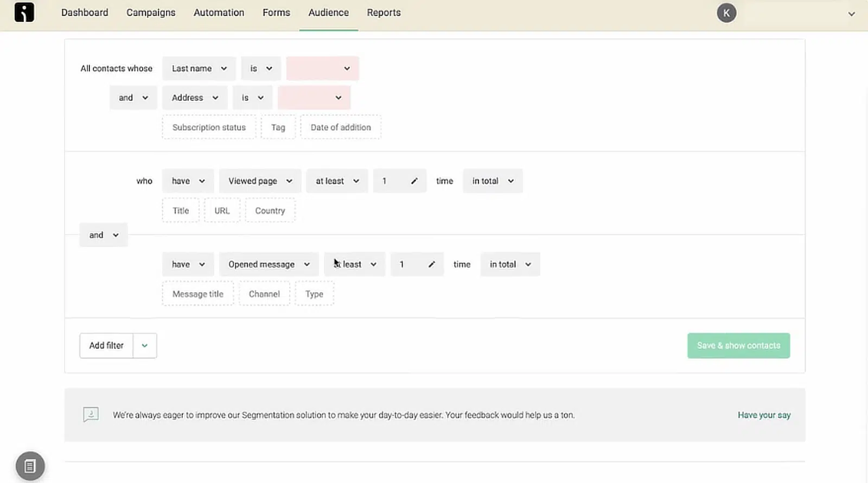
Task: Go to the Campaigns tab
Action: pyautogui.click(x=151, y=12)
